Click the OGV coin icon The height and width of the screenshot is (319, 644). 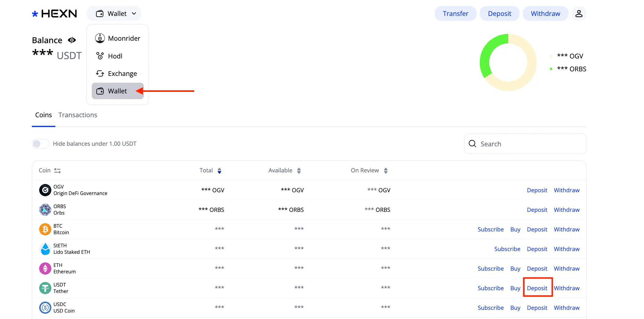point(45,190)
